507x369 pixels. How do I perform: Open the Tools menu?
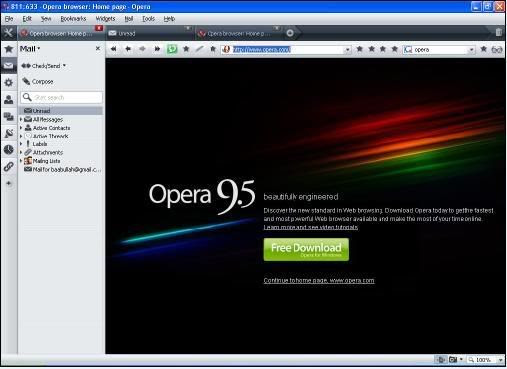click(148, 19)
